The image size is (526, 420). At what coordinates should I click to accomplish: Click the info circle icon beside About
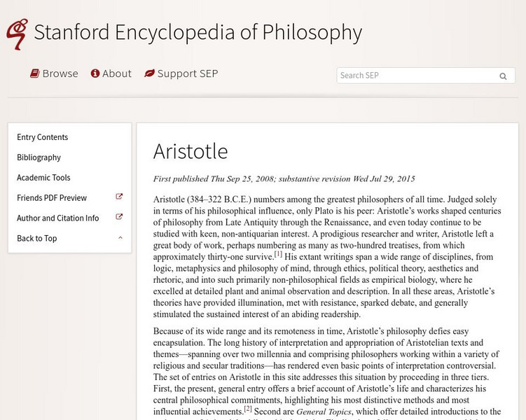tap(95, 73)
